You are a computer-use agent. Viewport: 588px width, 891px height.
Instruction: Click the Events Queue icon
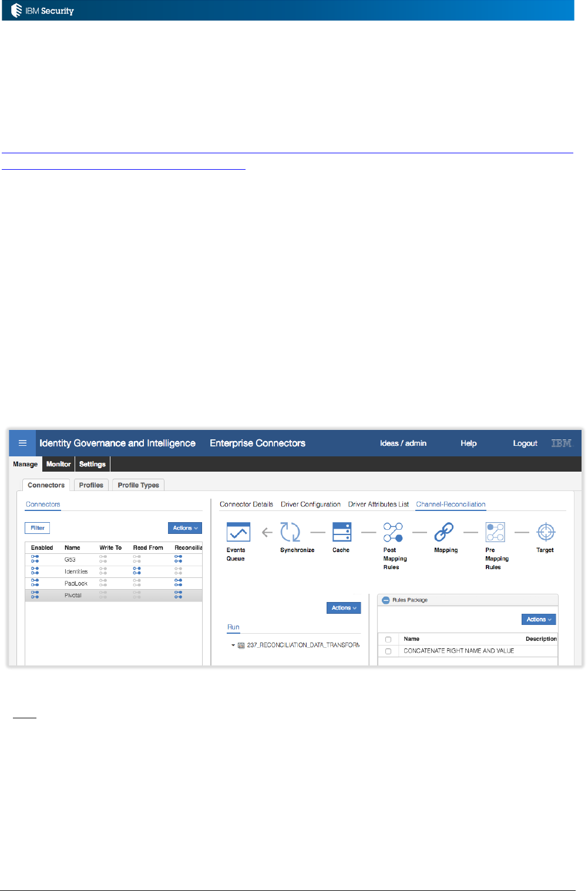click(x=238, y=532)
